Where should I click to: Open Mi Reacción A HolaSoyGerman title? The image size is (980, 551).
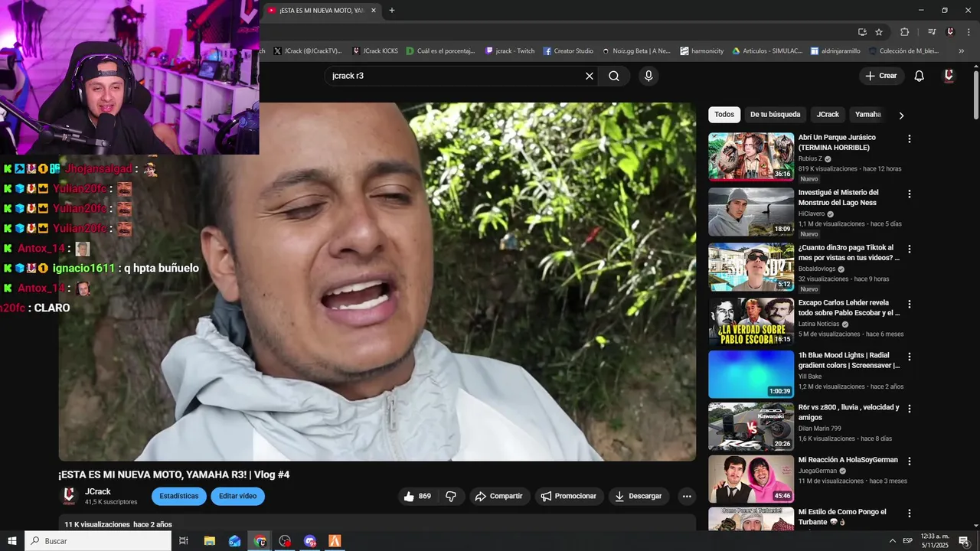click(848, 460)
